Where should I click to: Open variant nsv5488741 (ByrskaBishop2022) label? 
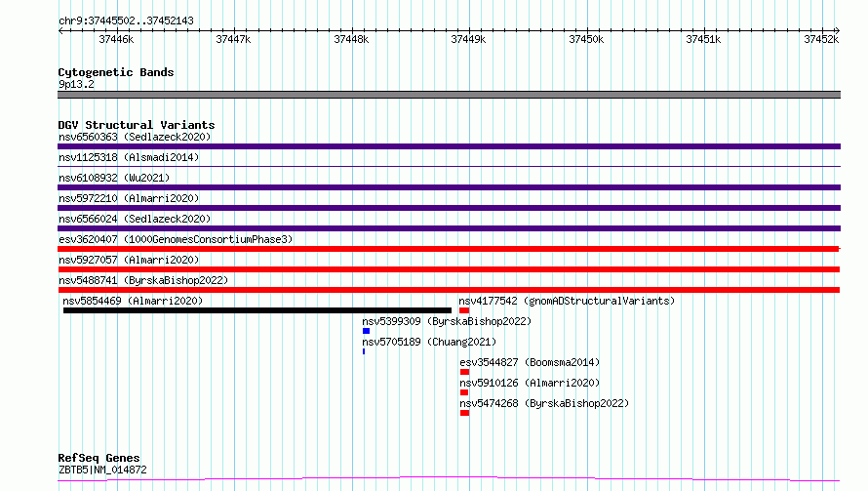click(143, 280)
